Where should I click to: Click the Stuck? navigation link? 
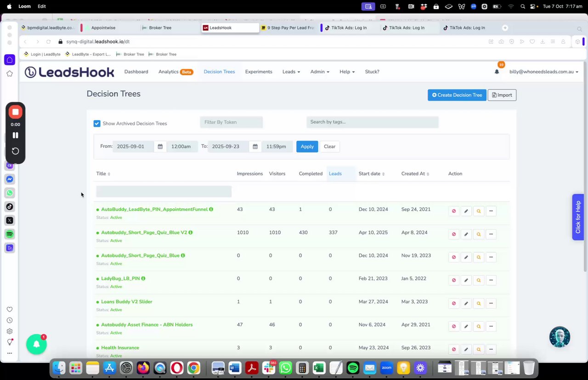[x=372, y=72]
